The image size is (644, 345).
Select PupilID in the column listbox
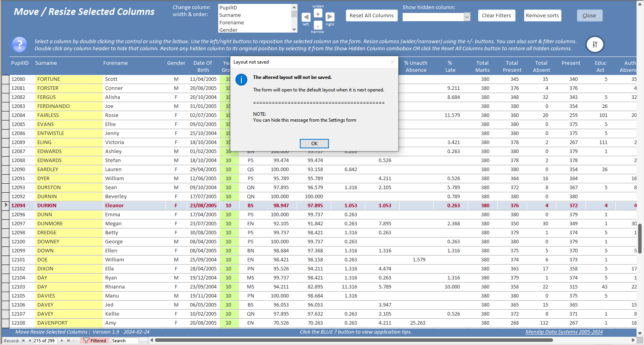pos(254,7)
